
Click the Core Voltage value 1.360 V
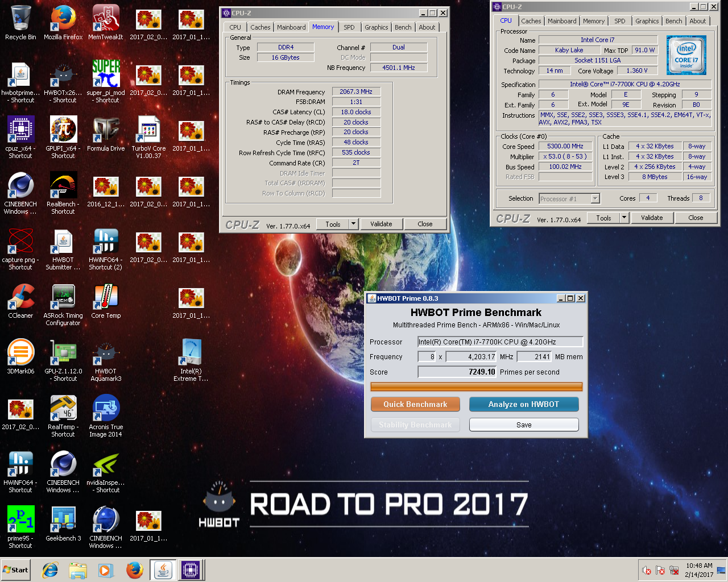(x=637, y=71)
